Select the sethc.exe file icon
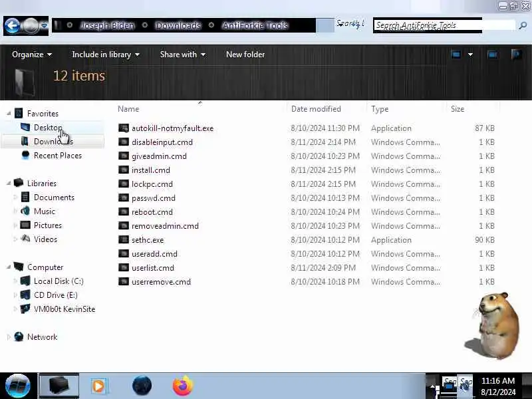The width and height of the screenshot is (532, 399). click(x=124, y=239)
